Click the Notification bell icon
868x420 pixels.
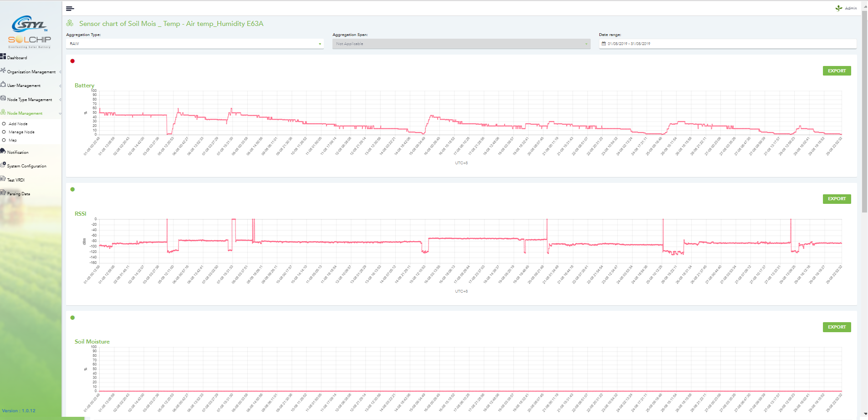point(3,151)
